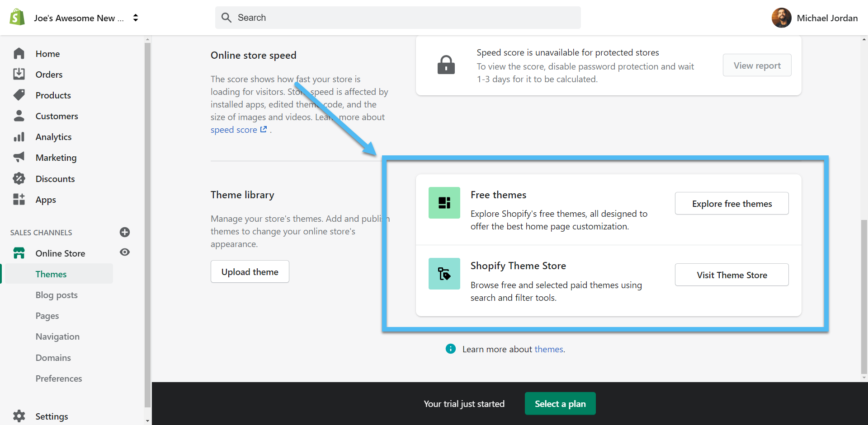Open Settings in the sidebar
The image size is (868, 425).
(52, 416)
